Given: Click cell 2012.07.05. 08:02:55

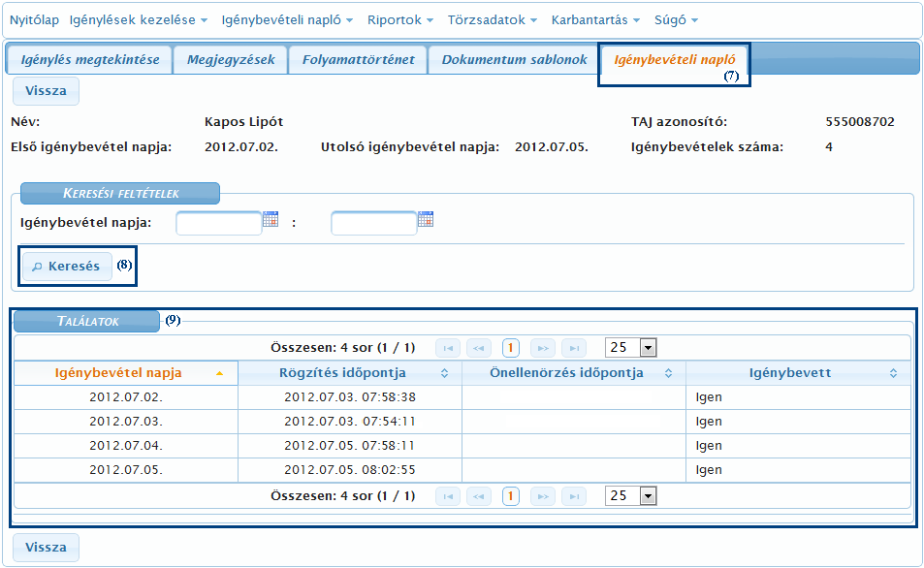Looking at the screenshot, I should click(350, 470).
